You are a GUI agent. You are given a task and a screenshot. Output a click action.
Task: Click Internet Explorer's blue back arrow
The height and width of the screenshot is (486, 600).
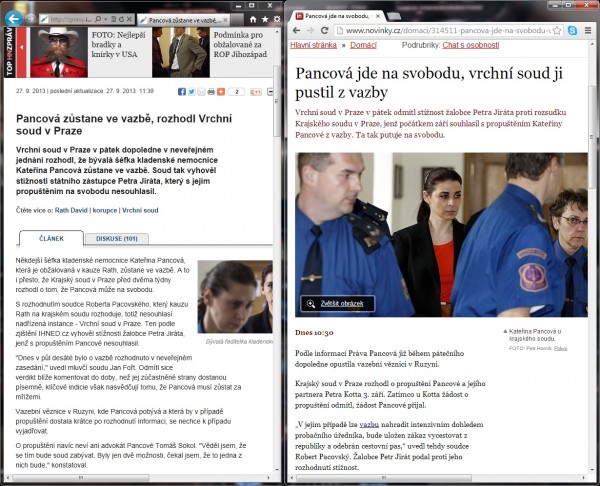14,18
